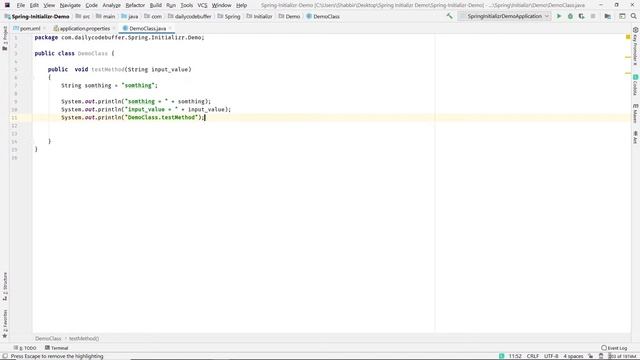This screenshot has width=640, height=360.
Task: Click DemoClass in the navigation bar
Action: pos(323,17)
